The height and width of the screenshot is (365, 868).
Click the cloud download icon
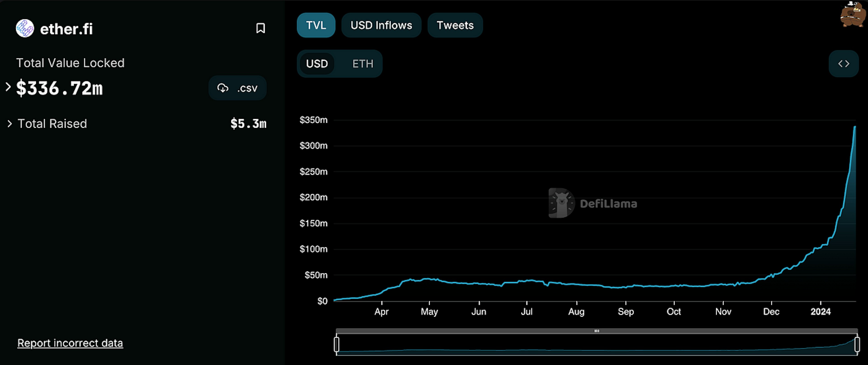tap(223, 88)
